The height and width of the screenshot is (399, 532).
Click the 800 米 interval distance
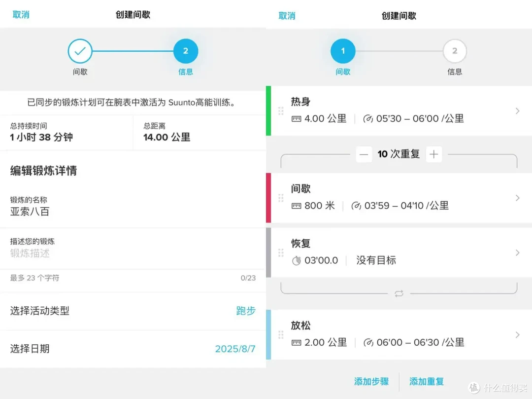coord(320,206)
